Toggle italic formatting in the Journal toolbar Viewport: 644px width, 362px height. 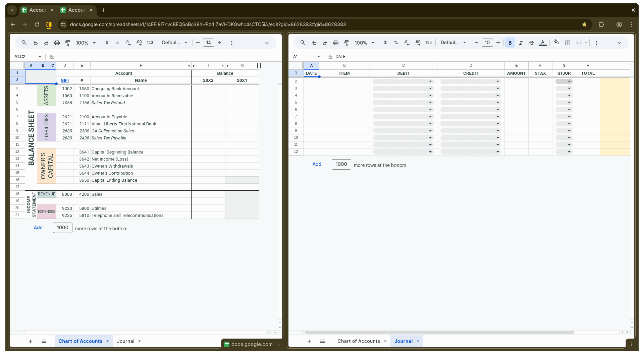tap(521, 43)
